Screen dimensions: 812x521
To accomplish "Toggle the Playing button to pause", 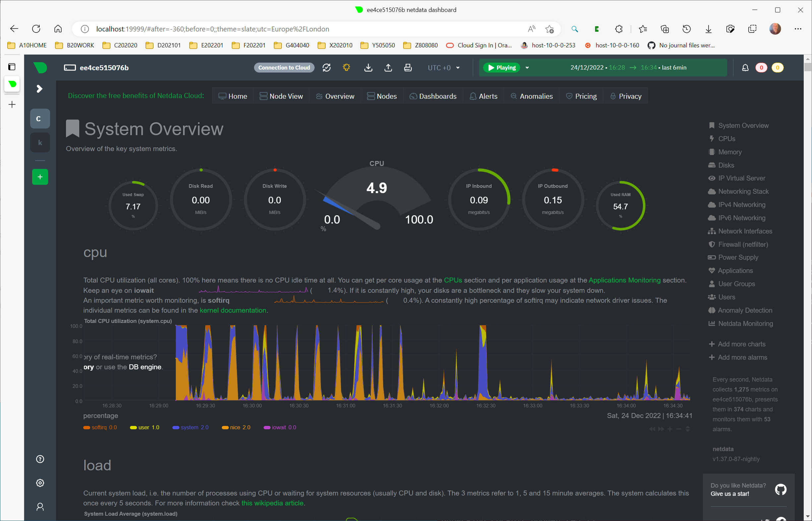I will pos(501,68).
